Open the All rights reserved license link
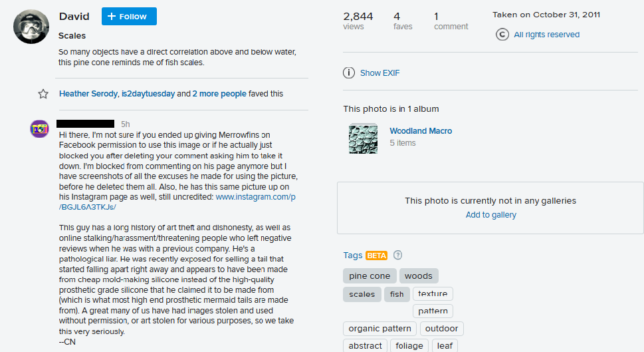This screenshot has width=644, height=352. click(546, 35)
